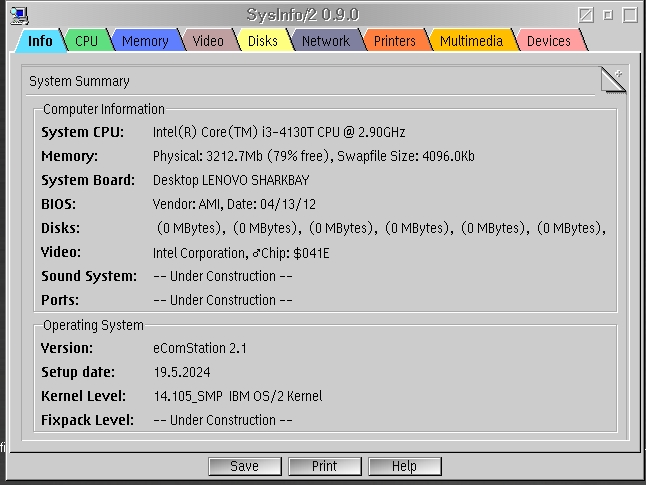The width and height of the screenshot is (646, 485).
Task: Maximize the SysInfo/2 window
Action: (x=630, y=15)
